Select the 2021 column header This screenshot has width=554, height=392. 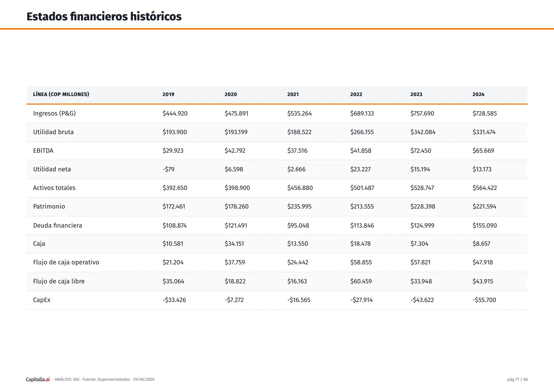tap(293, 94)
